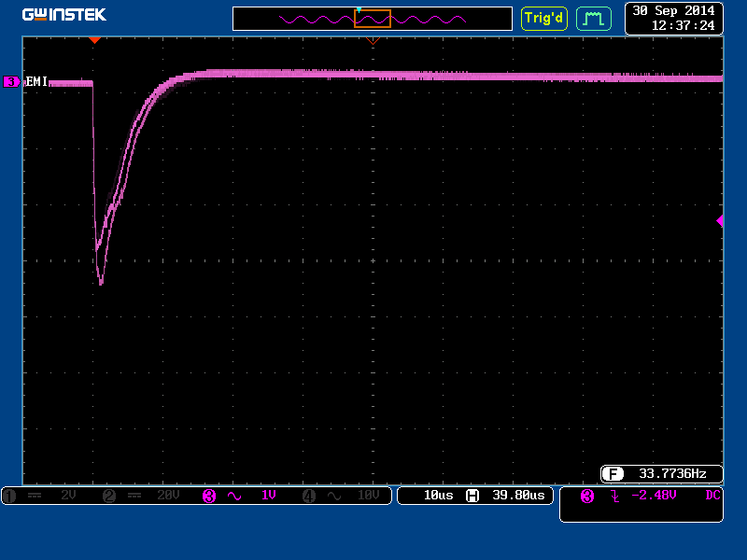Click the orange horizontal center marker
Viewport: 747px width, 560px height.
(x=373, y=41)
